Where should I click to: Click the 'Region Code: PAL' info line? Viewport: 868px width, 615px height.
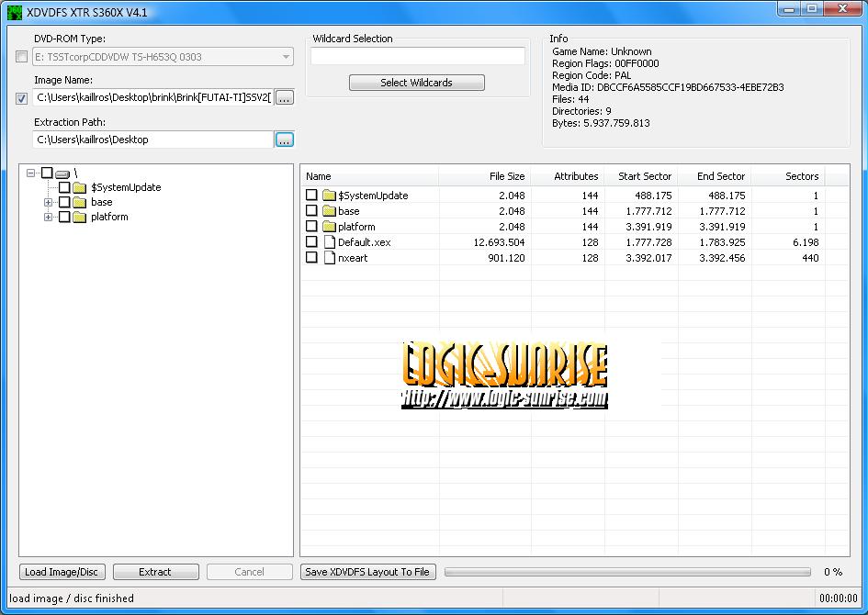[x=592, y=75]
